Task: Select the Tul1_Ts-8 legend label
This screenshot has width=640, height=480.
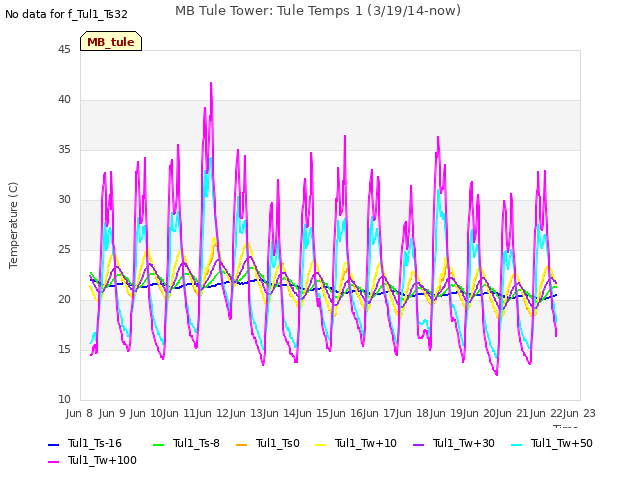Action: pyautogui.click(x=196, y=443)
